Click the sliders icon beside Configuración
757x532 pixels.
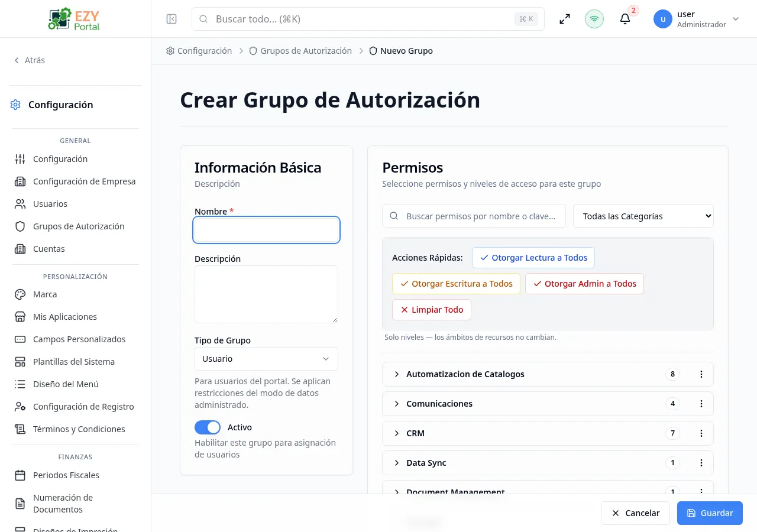click(x=20, y=159)
